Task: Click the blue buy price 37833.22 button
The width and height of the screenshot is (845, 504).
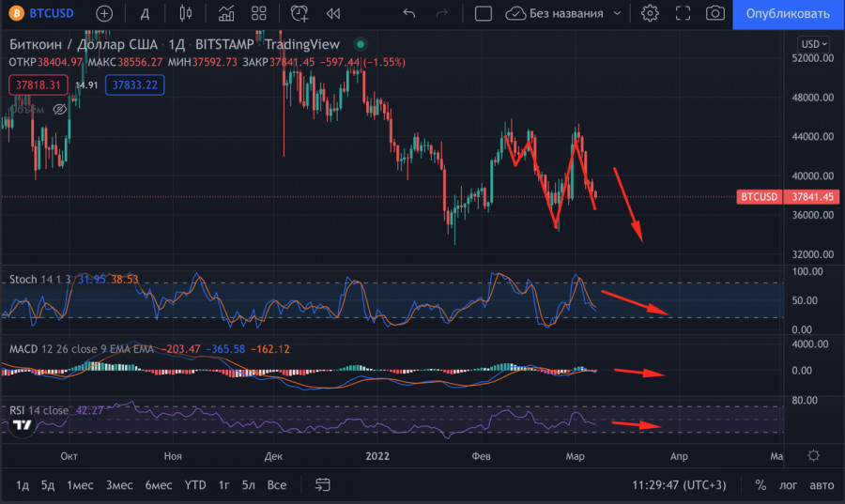Action: click(x=134, y=85)
